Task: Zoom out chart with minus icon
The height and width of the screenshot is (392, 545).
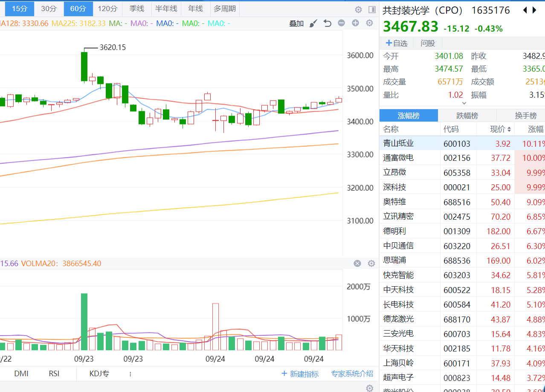Action: click(341, 23)
